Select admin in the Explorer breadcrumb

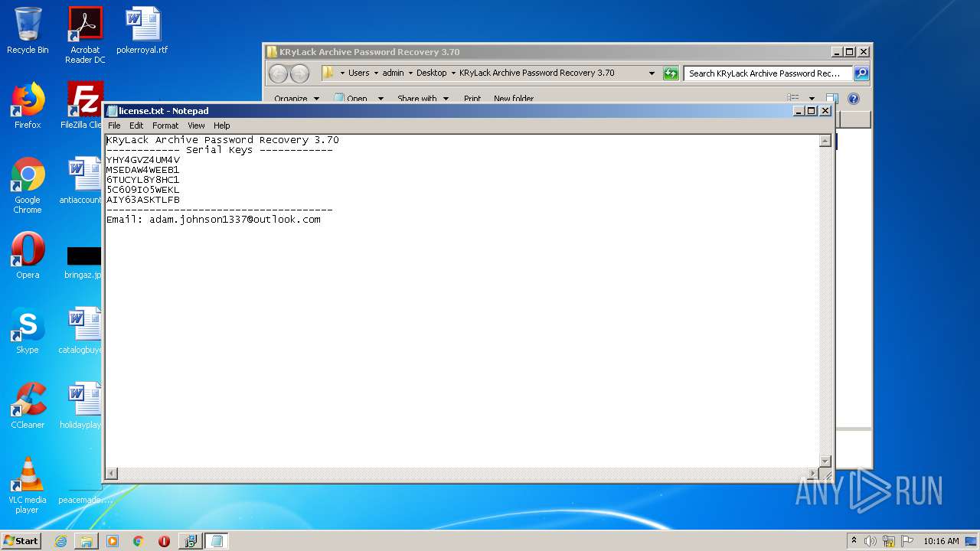[x=393, y=73]
